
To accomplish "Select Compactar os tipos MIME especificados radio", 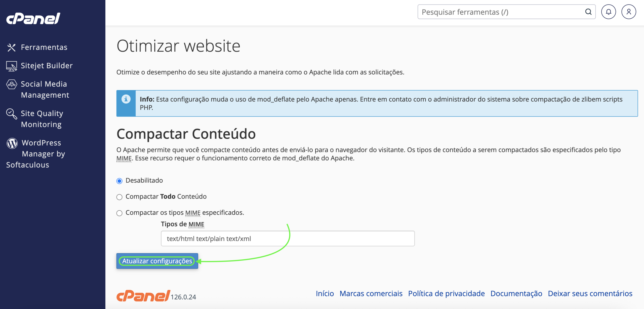I will pyautogui.click(x=119, y=213).
